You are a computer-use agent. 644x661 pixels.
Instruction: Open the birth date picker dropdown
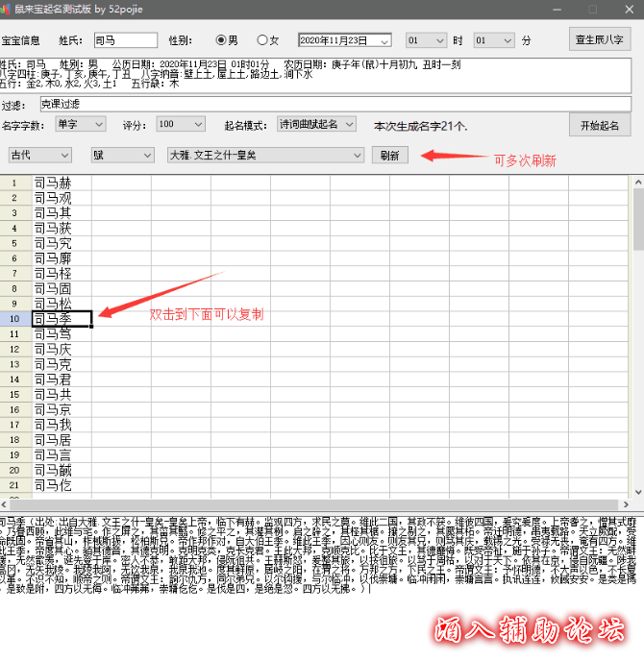pyautogui.click(x=384, y=41)
